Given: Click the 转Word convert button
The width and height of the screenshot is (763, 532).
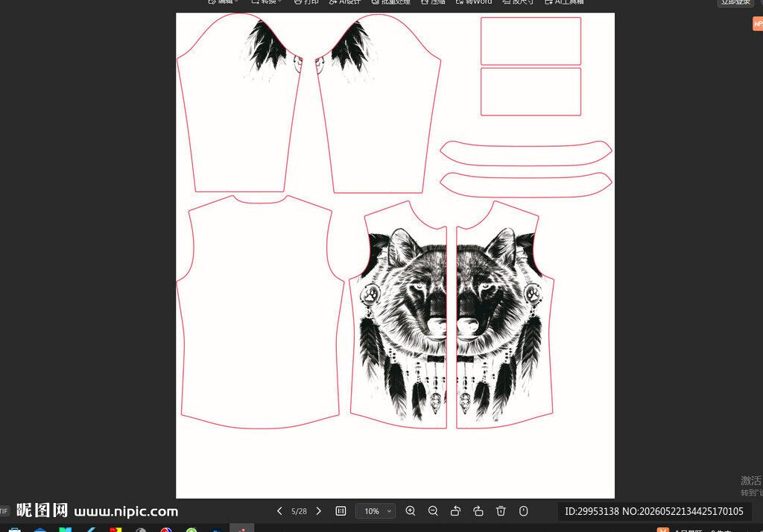Looking at the screenshot, I should [x=473, y=2].
